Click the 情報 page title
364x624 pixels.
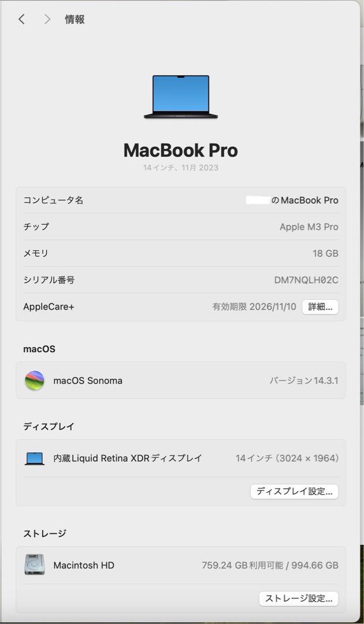coord(75,19)
